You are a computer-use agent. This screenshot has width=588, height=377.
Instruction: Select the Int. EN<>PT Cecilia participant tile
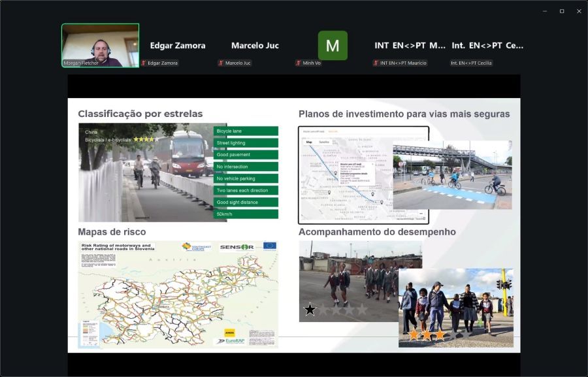tap(487, 46)
